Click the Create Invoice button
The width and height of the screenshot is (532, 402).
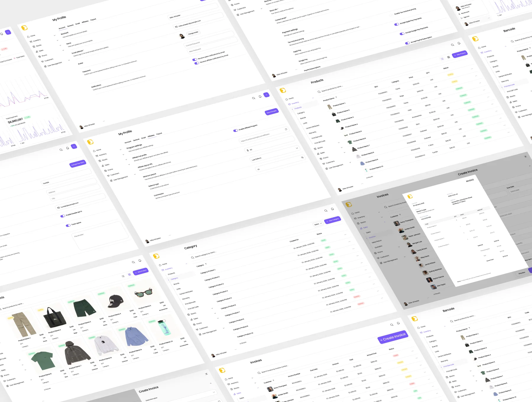pyautogui.click(x=393, y=337)
